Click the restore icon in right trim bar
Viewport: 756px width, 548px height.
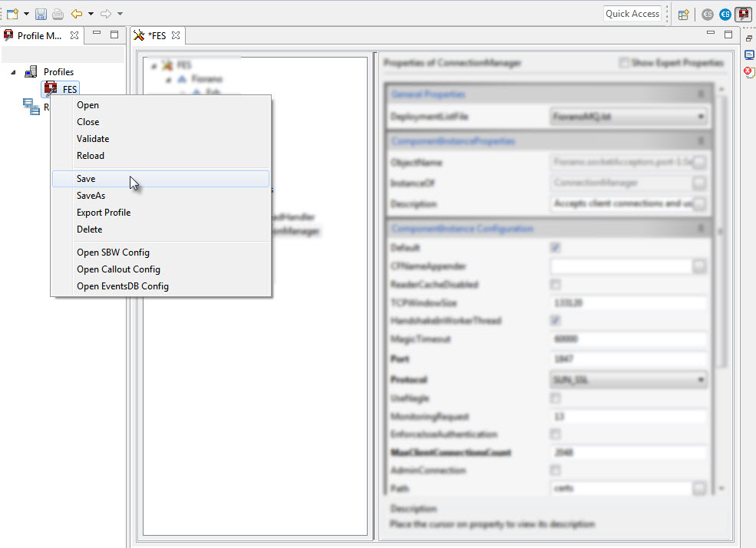point(749,38)
